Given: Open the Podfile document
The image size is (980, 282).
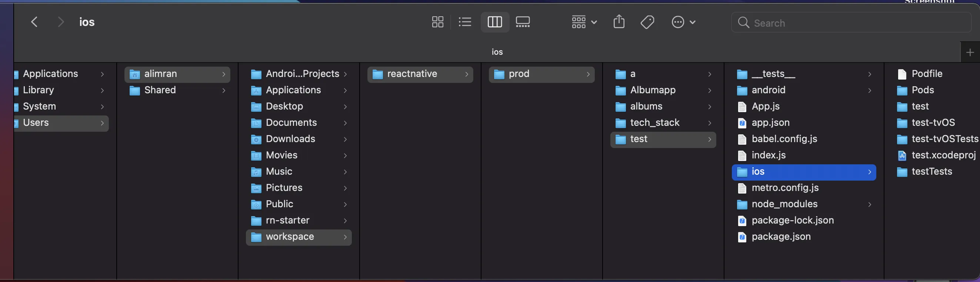Looking at the screenshot, I should 927,74.
